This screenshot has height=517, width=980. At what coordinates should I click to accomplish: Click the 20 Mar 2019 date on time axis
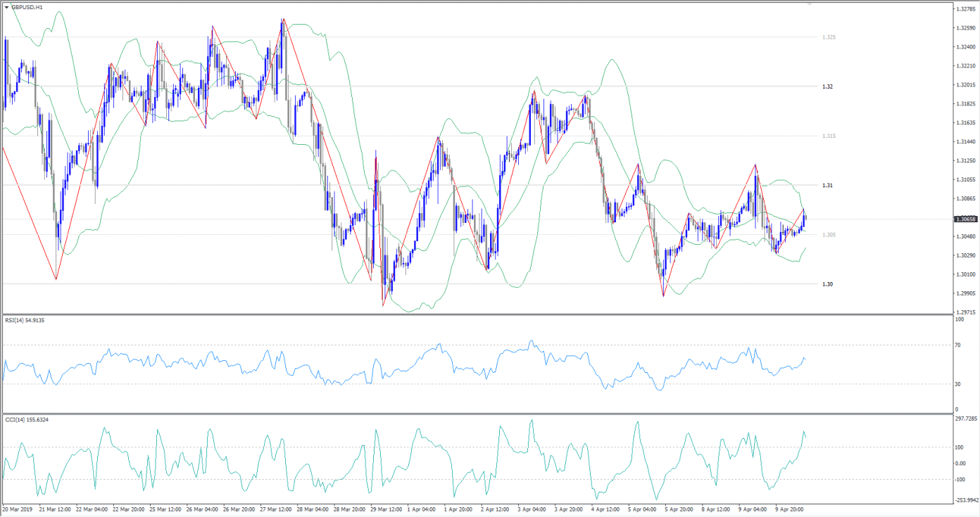point(17,509)
